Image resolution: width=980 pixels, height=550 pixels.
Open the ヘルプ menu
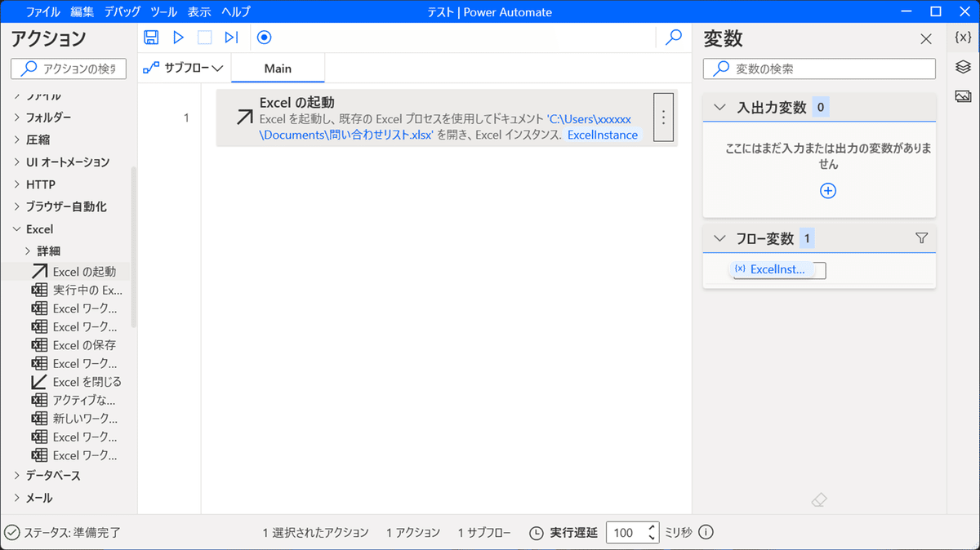(236, 12)
